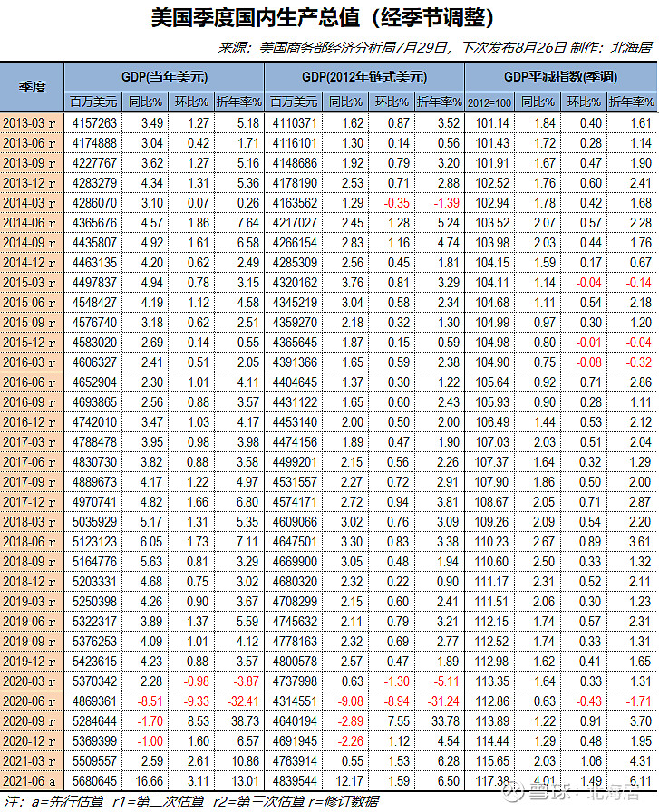The image size is (659, 812).
Task: Select the GDP(当年美元) group header
Action: click(x=164, y=77)
